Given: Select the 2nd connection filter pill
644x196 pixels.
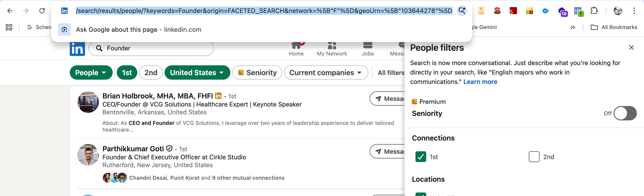Looking at the screenshot, I should coord(151,73).
